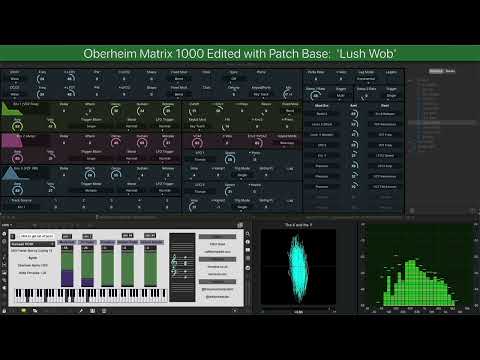Screen dimensions: 480x360
Task: Click the 'click to get rid of jacks' field
Action: tap(36, 236)
